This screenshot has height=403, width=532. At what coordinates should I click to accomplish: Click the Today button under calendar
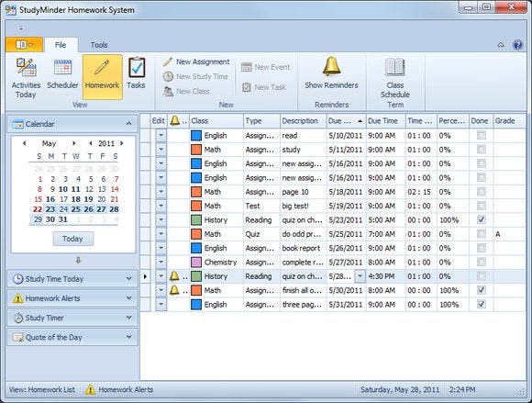pos(73,239)
